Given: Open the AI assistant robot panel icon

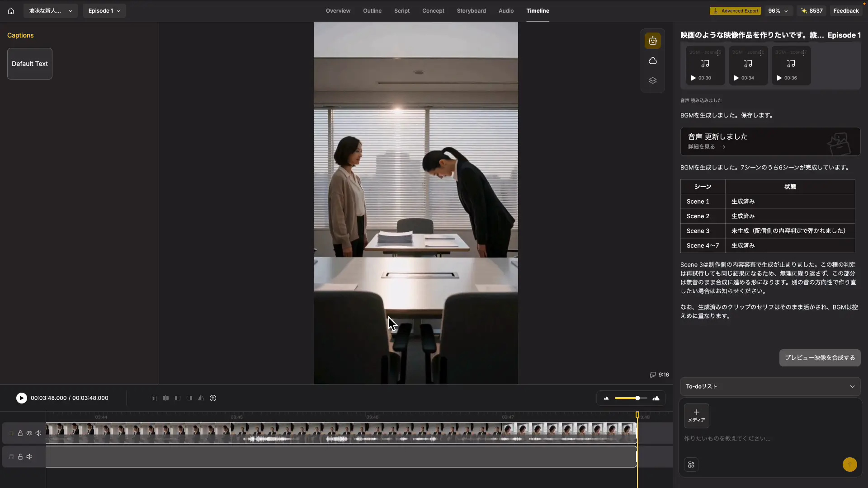Looking at the screenshot, I should pyautogui.click(x=652, y=41).
